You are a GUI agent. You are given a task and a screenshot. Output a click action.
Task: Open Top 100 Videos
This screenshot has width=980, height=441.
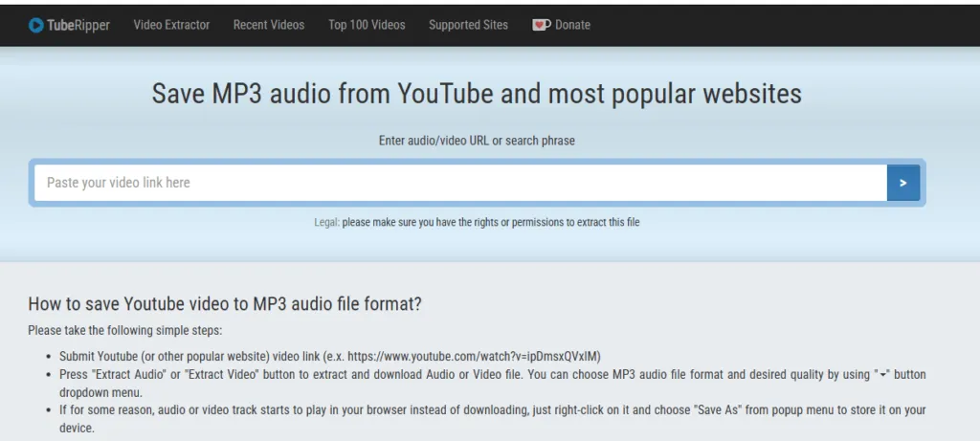click(x=367, y=25)
